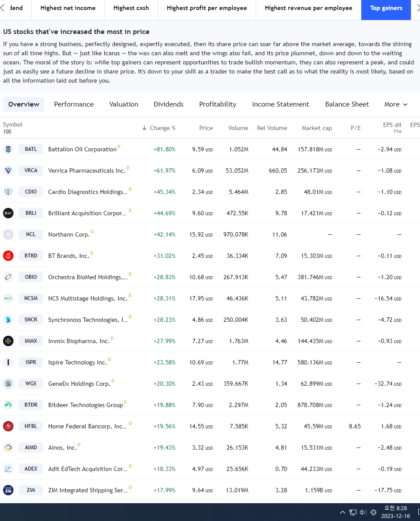Click the NCSM ticker button
This screenshot has height=521, width=420.
31,298
